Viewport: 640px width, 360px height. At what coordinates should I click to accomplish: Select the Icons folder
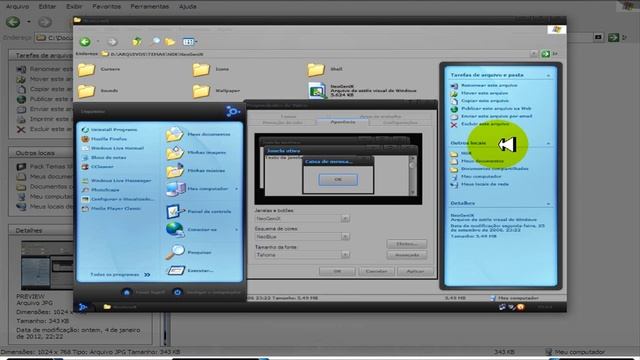[x=211, y=70]
